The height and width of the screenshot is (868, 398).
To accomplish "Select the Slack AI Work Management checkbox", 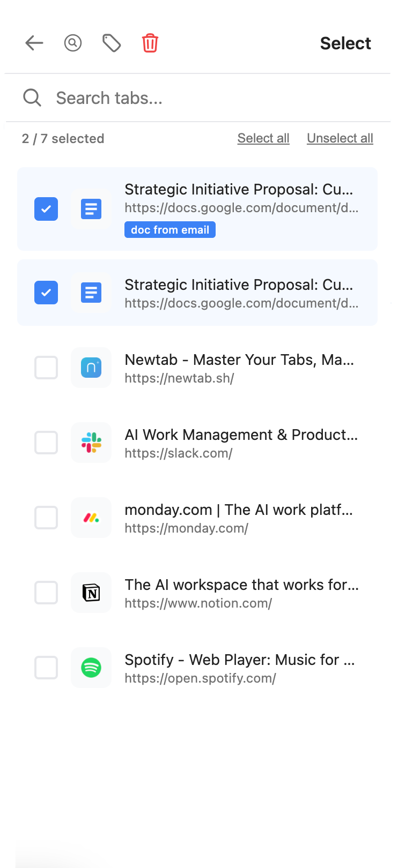I will (46, 443).
